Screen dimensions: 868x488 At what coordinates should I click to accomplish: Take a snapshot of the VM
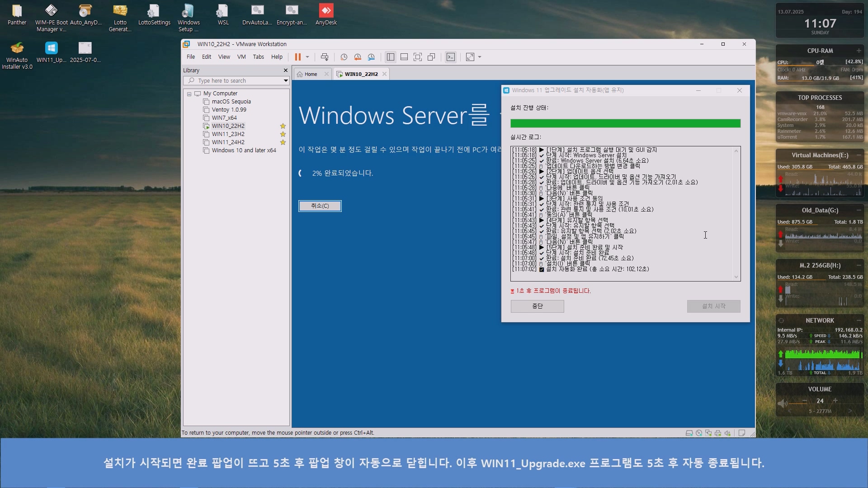pyautogui.click(x=344, y=57)
